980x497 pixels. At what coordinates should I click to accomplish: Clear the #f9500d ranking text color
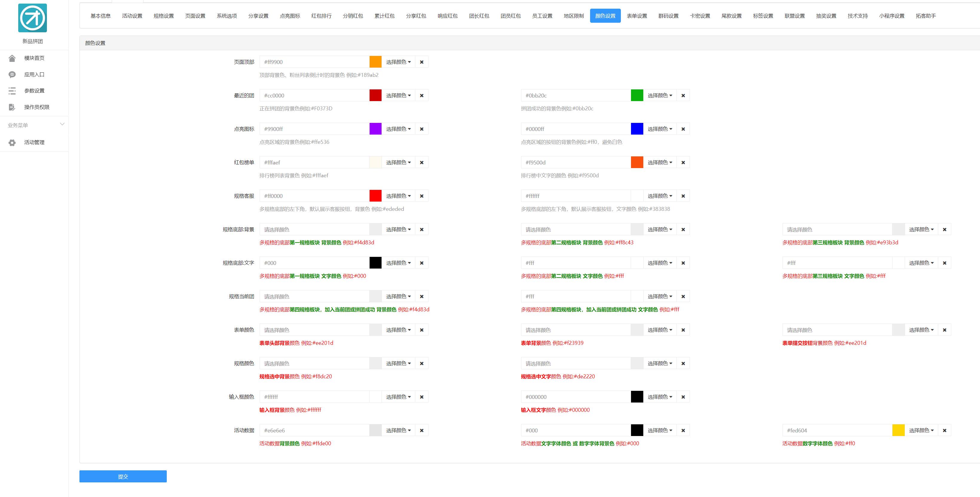coord(683,163)
